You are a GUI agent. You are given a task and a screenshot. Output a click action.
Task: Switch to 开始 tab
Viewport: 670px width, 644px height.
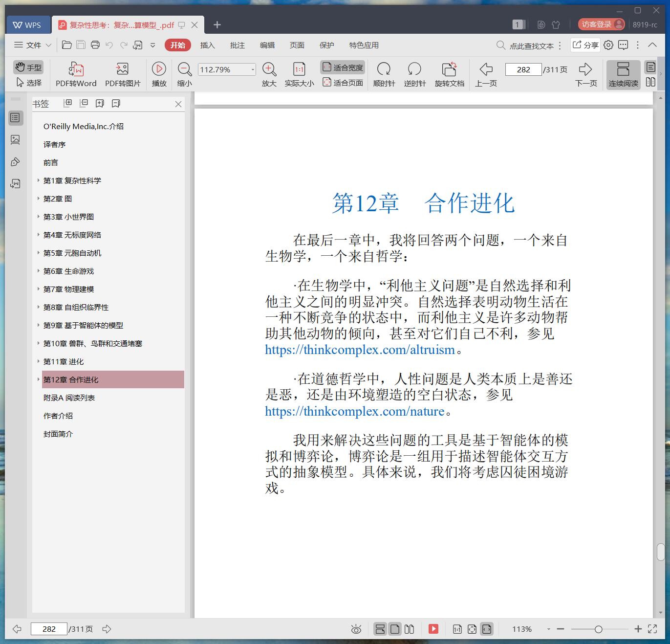(x=177, y=45)
